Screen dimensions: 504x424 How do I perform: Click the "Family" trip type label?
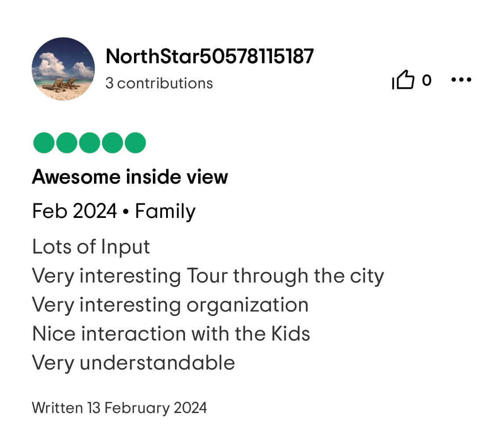165,212
